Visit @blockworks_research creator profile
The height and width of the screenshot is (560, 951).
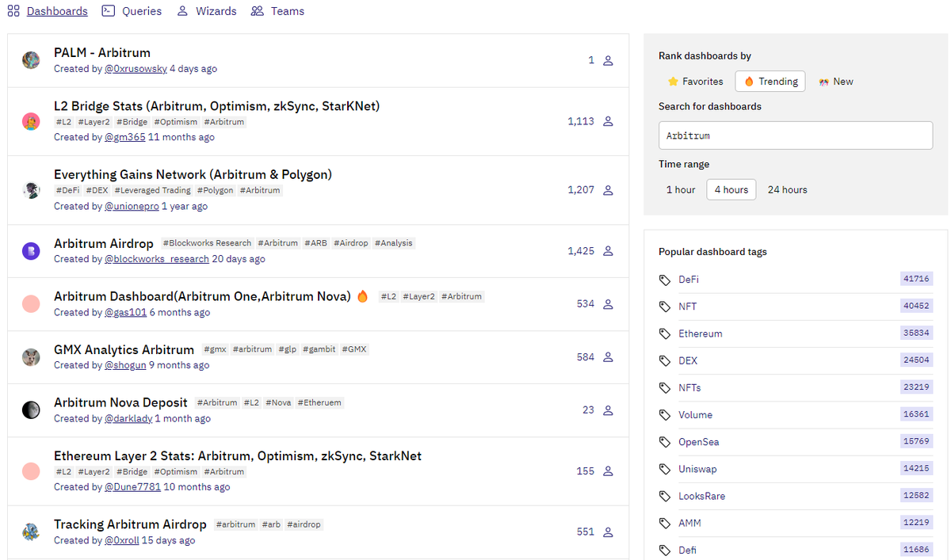pos(157,259)
